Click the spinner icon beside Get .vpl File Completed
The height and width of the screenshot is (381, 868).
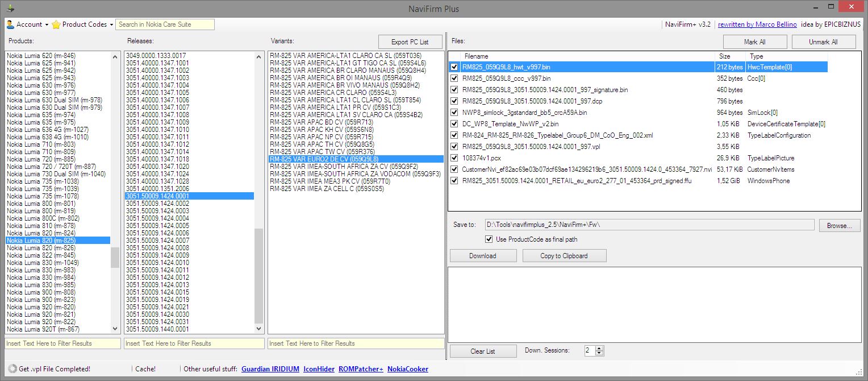(x=11, y=369)
